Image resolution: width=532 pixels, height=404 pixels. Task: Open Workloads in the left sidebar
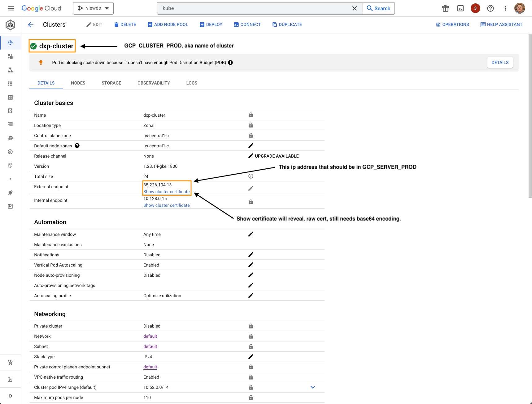tap(10, 56)
